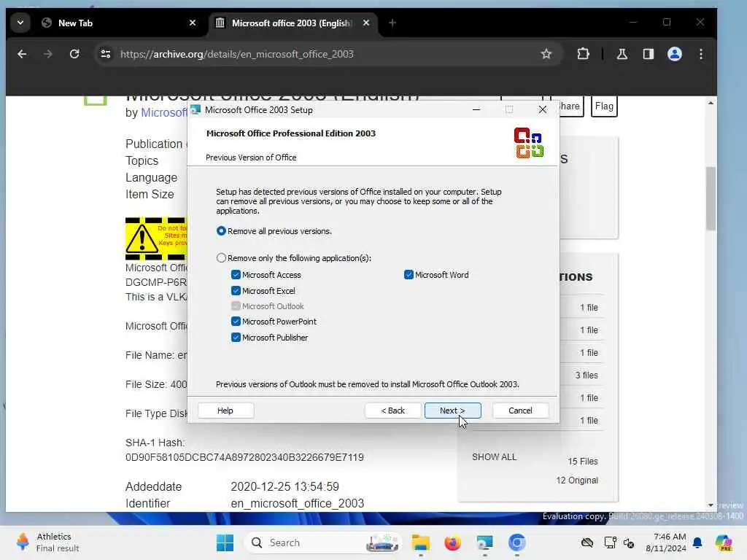Screen dimensions: 747x560
Task: Click the Addeddate 2020-12-25 13:54:59 value
Action: (285, 486)
